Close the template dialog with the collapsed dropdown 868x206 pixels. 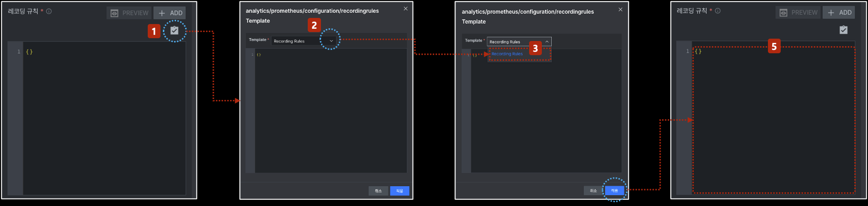[405, 8]
